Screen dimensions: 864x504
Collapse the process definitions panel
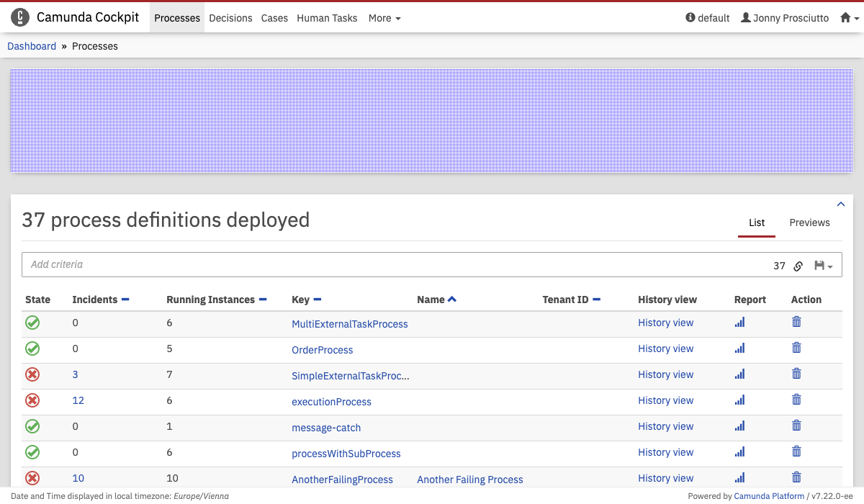tap(841, 204)
